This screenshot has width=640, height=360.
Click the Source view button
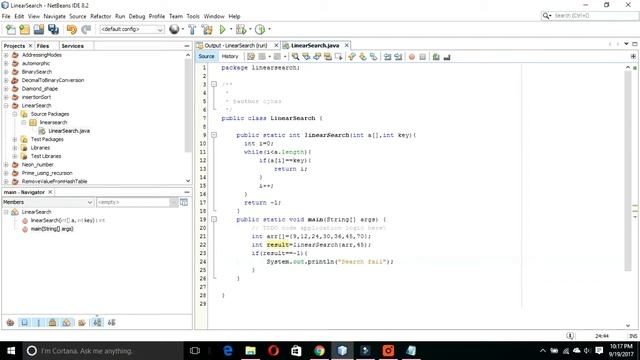(x=207, y=56)
